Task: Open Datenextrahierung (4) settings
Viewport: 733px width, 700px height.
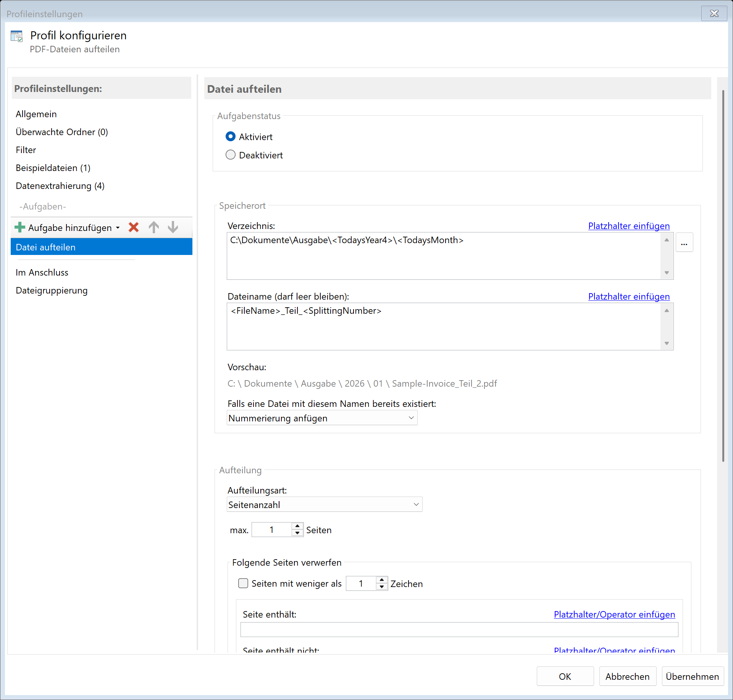Action: pos(60,186)
